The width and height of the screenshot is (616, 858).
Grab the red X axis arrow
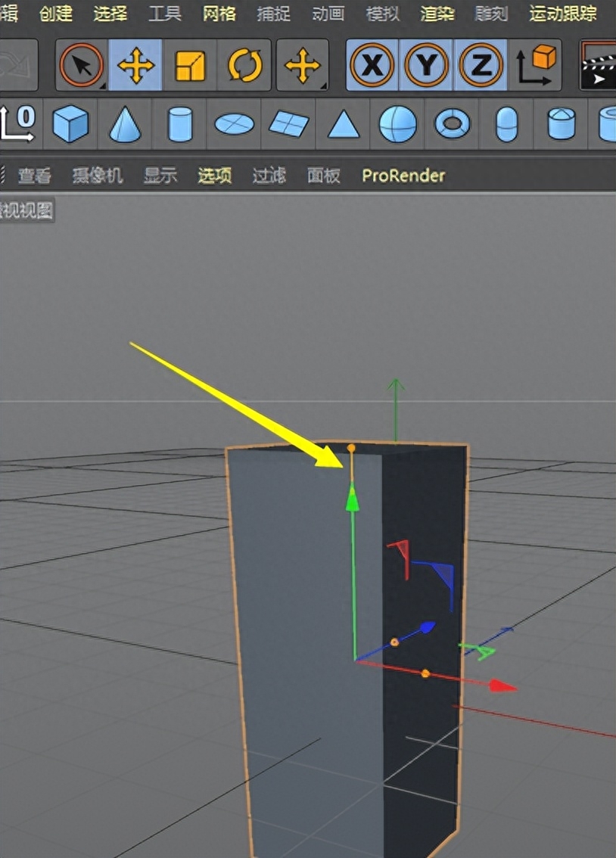pyautogui.click(x=502, y=685)
